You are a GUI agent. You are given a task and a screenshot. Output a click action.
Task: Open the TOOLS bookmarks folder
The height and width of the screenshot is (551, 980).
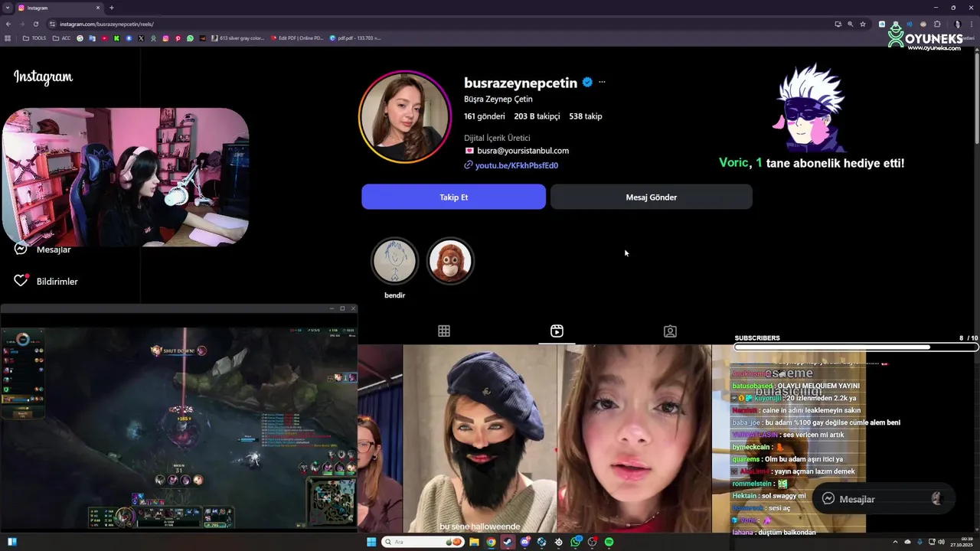coord(34,37)
